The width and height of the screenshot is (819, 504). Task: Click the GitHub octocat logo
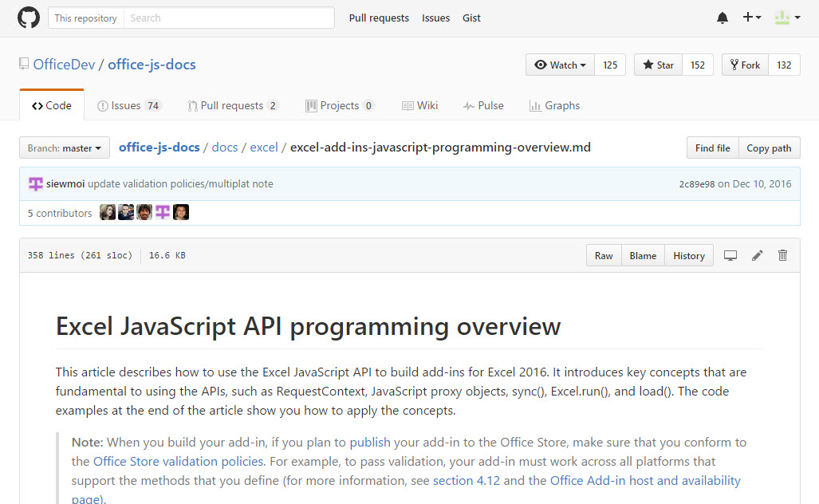[x=29, y=17]
